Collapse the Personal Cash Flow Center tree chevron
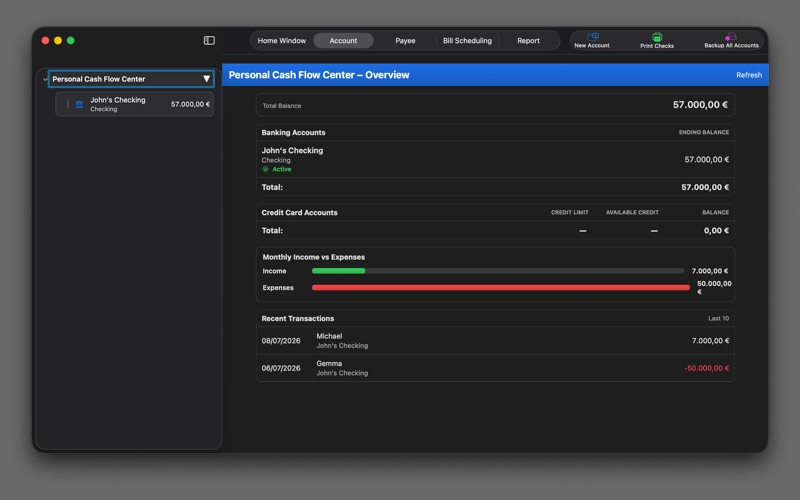The height and width of the screenshot is (500, 800). pyautogui.click(x=45, y=79)
